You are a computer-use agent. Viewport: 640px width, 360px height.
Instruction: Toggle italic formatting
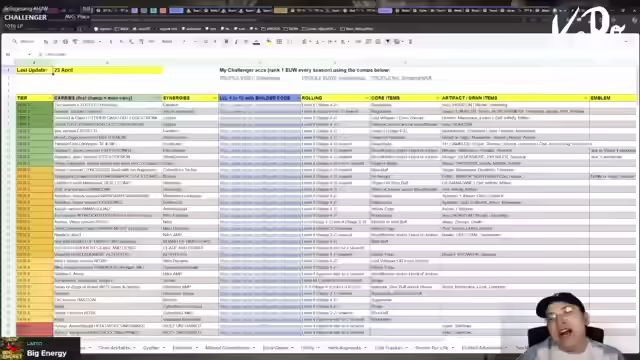point(236,42)
